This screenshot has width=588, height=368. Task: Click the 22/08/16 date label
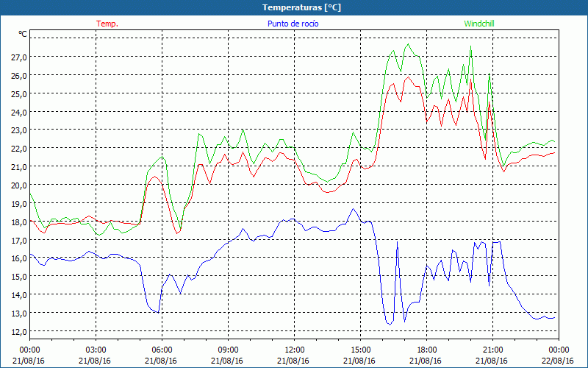click(x=557, y=361)
